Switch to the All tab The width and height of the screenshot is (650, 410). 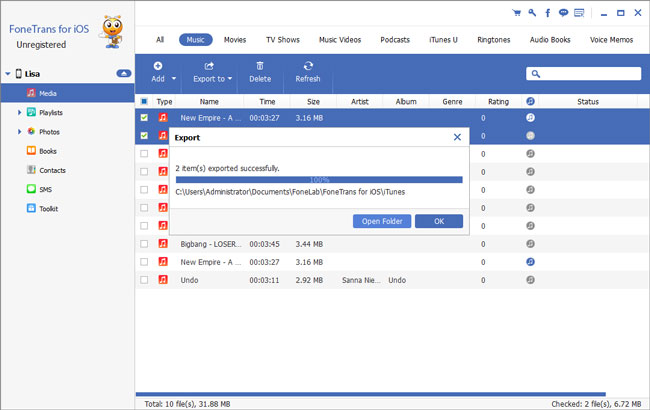coord(160,40)
